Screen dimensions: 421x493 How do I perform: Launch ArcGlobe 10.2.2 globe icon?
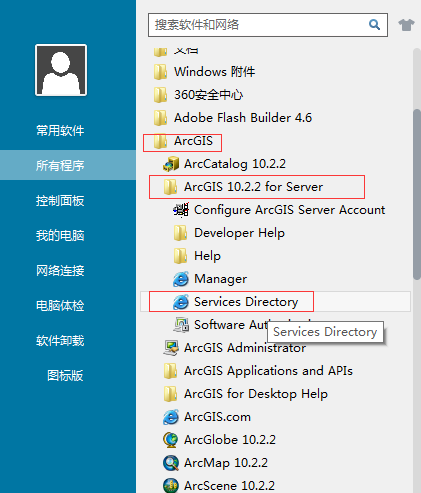tap(171, 440)
